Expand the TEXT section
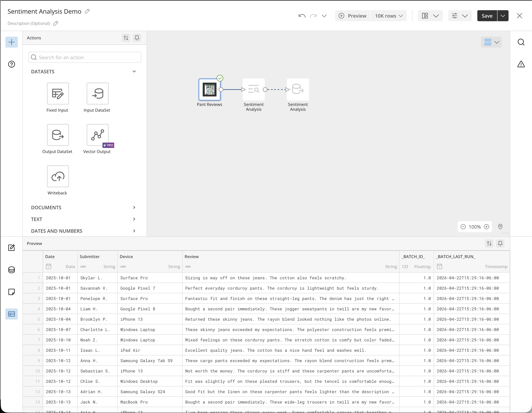The width and height of the screenshot is (532, 413). (83, 219)
